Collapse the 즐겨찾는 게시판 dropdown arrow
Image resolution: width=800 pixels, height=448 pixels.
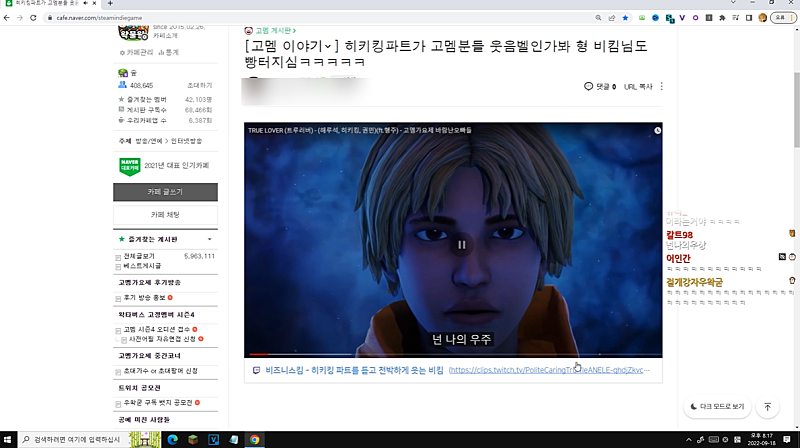click(209, 239)
